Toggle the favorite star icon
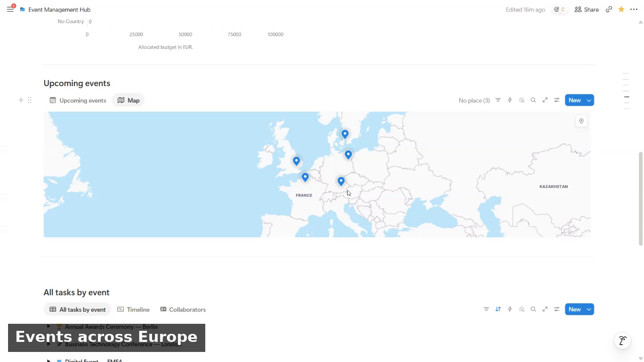 [621, 10]
